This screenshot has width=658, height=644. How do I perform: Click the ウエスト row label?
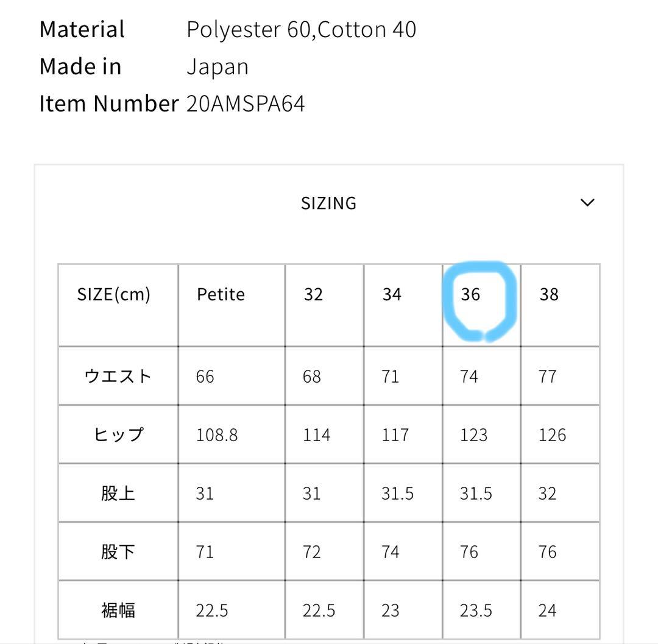point(117,376)
